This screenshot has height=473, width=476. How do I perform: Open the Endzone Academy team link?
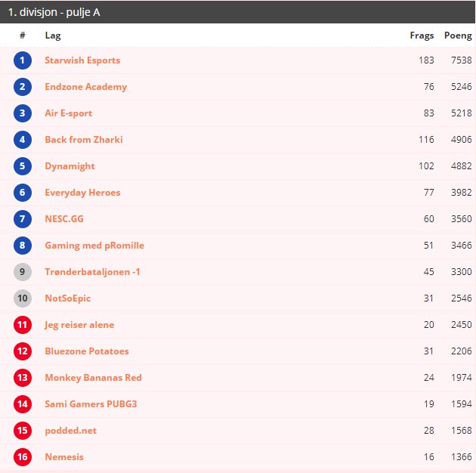click(86, 87)
